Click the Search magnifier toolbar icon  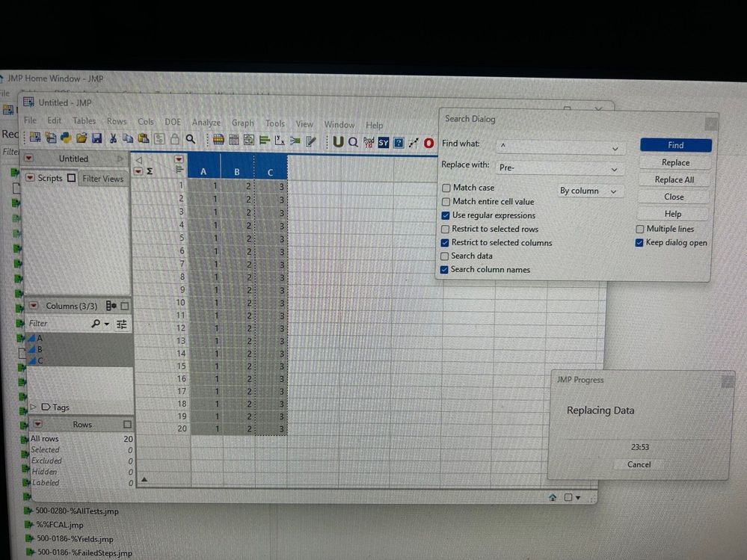[x=191, y=139]
